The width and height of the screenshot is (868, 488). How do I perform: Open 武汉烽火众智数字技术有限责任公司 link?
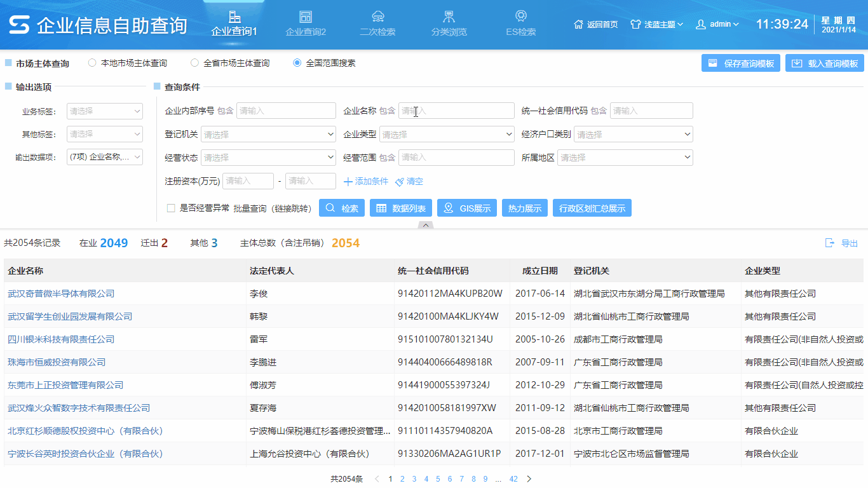pos(79,408)
